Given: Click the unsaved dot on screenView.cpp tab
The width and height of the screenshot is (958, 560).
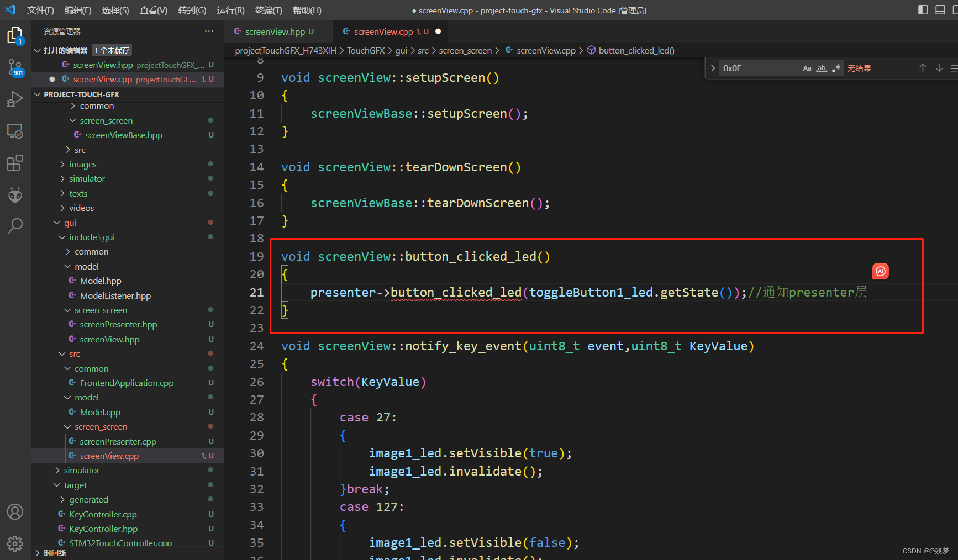Looking at the screenshot, I should [438, 31].
